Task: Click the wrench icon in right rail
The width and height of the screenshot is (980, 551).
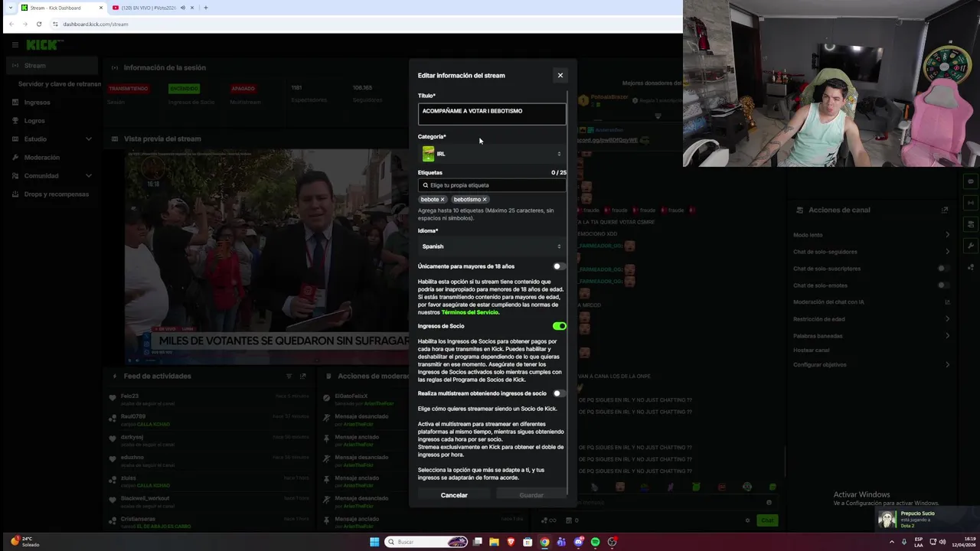Action: pos(971,246)
